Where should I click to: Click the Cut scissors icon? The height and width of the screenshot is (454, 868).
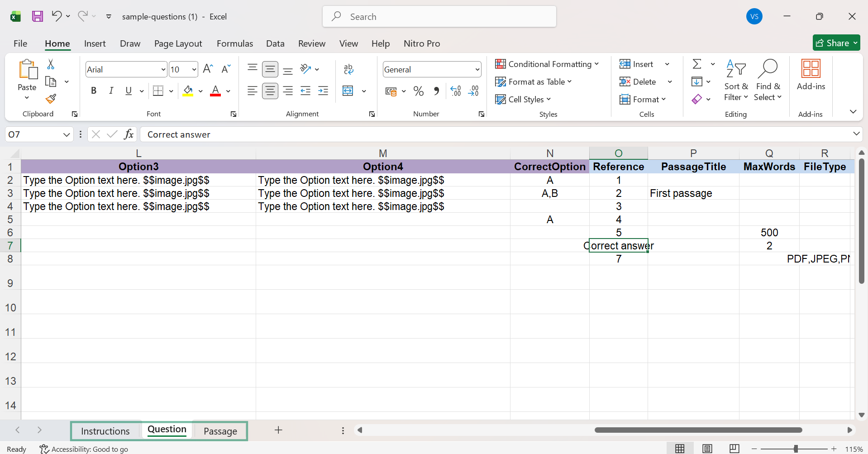click(x=51, y=65)
